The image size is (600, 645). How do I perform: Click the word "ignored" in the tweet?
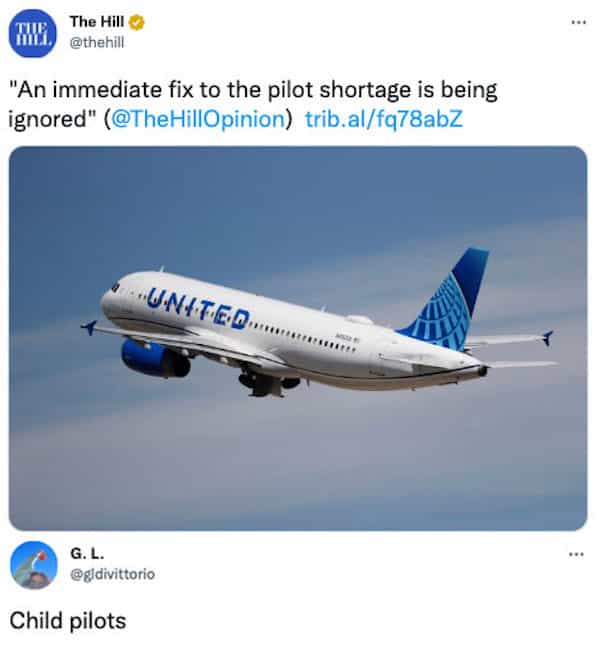(50, 119)
